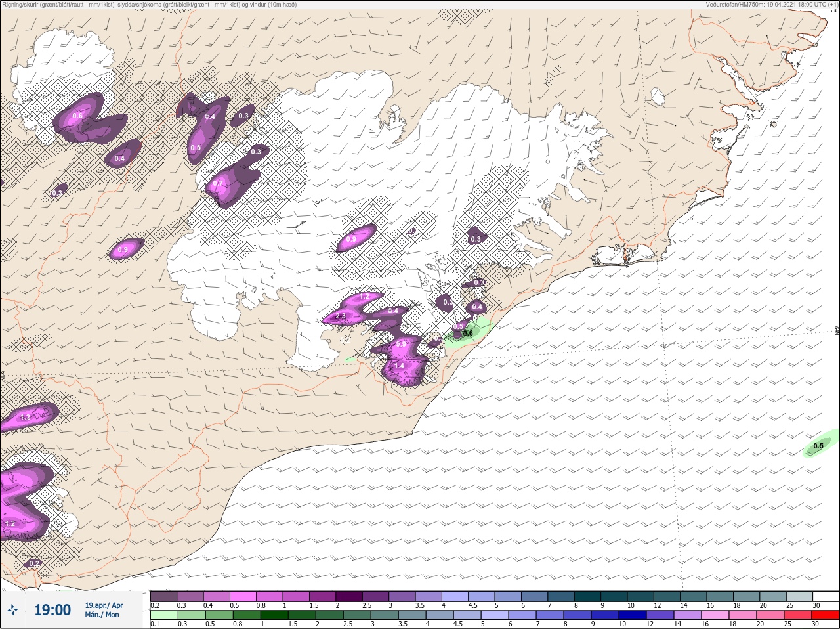
Task: Click the white swatch ending the upper legend row
Action: 825,596
